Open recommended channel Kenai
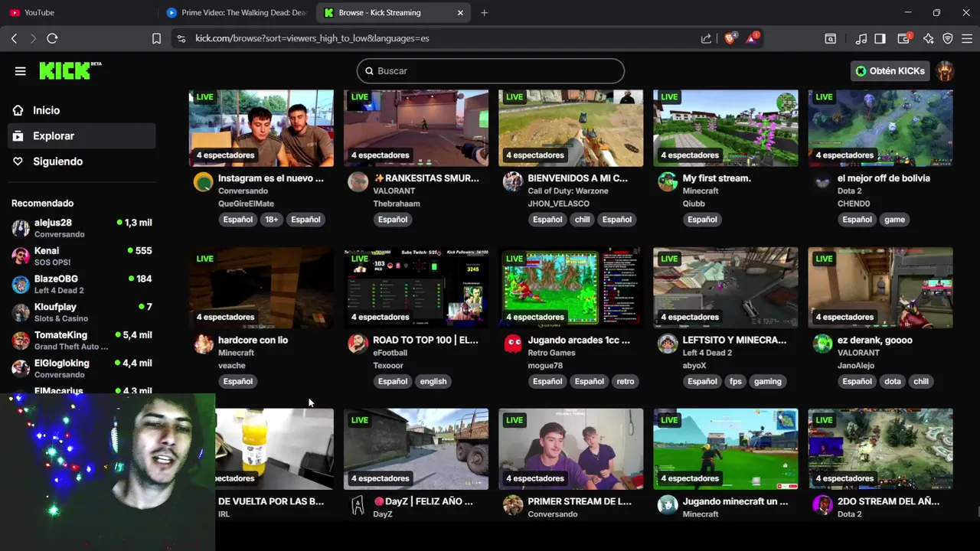The width and height of the screenshot is (980, 551). coord(81,256)
